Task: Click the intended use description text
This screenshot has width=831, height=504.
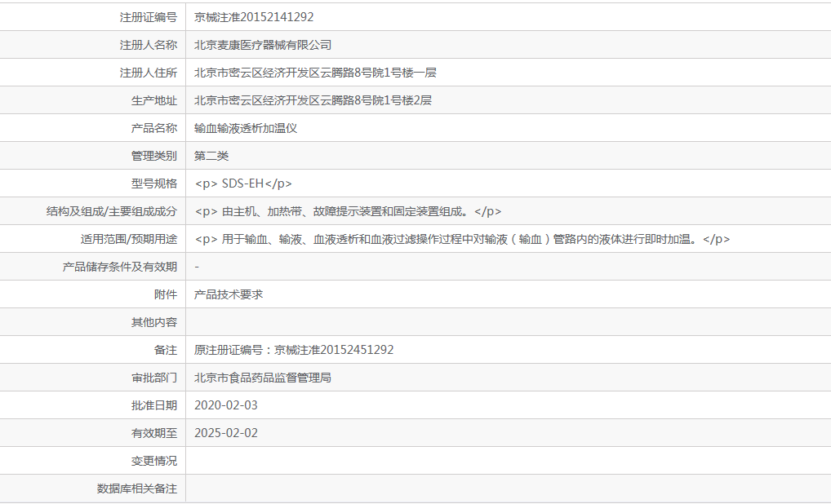Action: 462,239
